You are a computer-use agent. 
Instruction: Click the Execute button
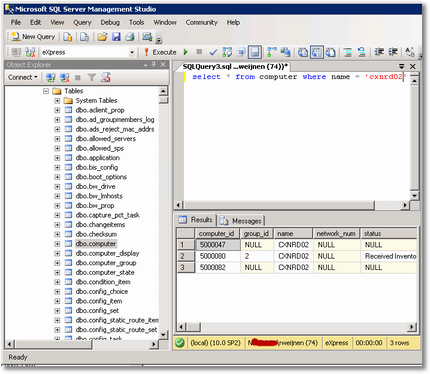point(160,52)
